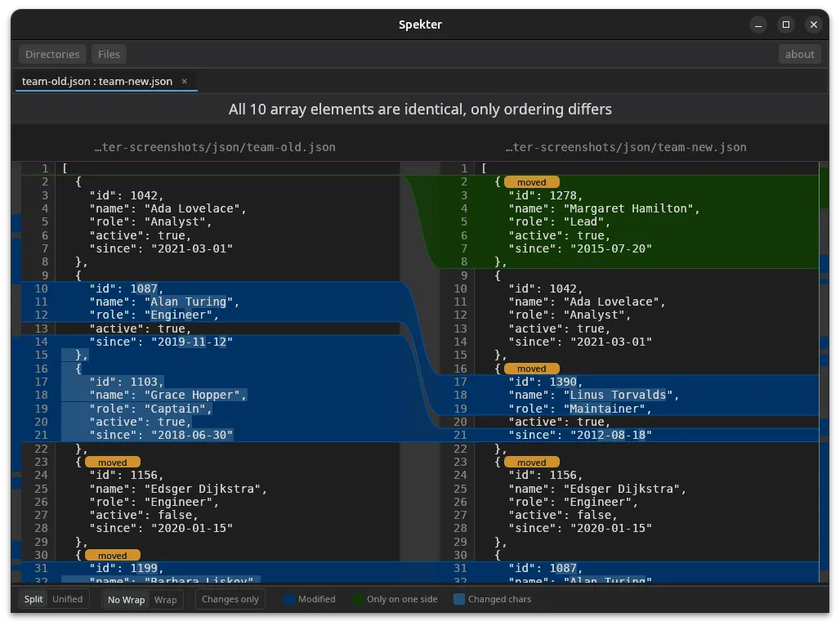Image resolution: width=840 pixels, height=626 pixels.
Task: Click the team-old.json file path header
Action: (x=215, y=147)
